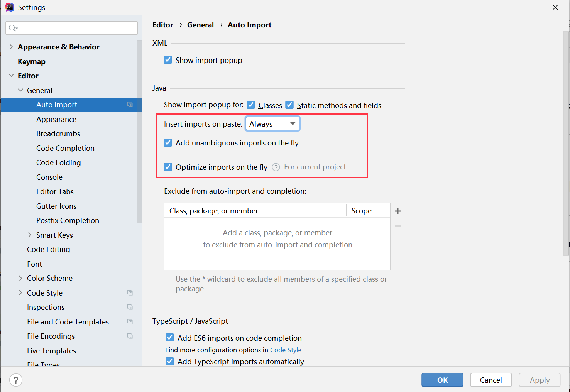570x392 pixels.
Task: Expand the Appearance & Behavior tree node
Action: coord(11,47)
